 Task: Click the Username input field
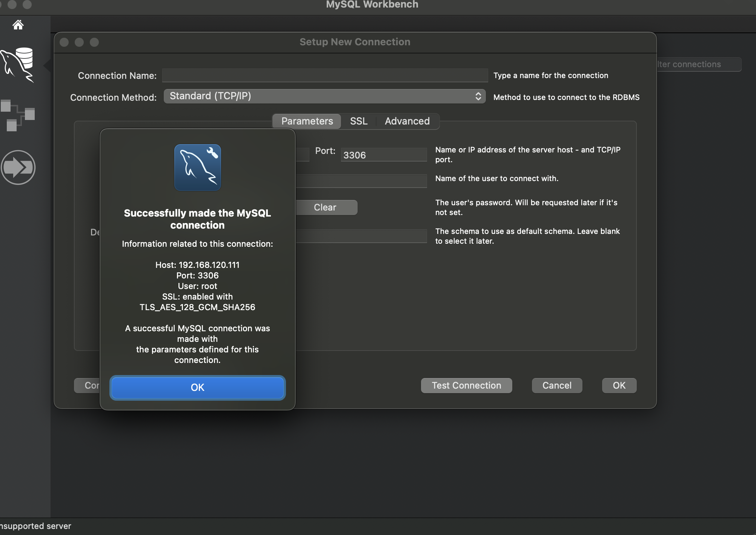point(361,181)
